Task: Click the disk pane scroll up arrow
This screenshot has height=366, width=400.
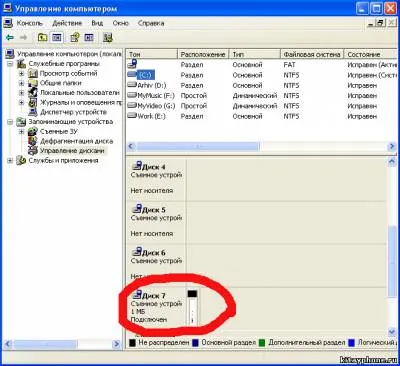Action: 392,161
